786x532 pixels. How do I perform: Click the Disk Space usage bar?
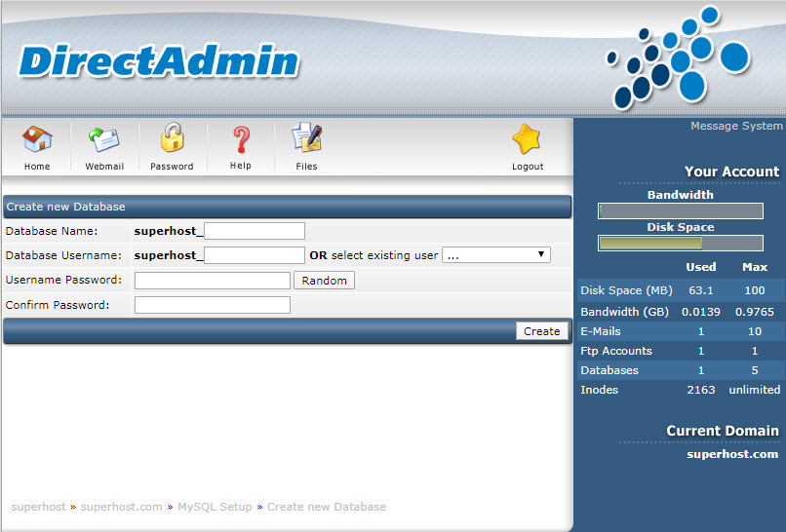click(680, 244)
